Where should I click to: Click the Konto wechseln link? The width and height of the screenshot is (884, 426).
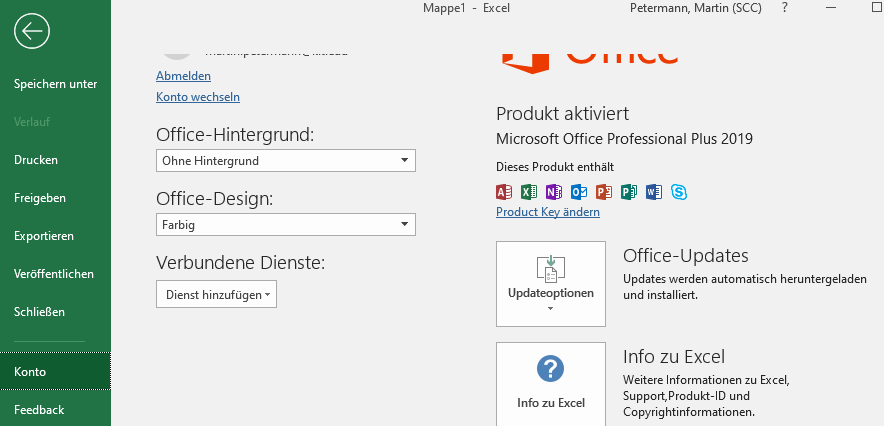coord(198,97)
